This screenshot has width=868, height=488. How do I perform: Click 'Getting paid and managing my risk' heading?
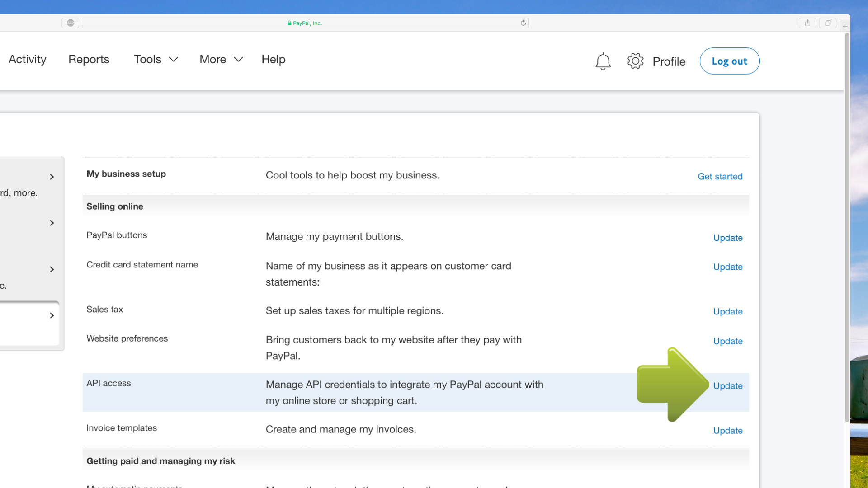tap(160, 461)
